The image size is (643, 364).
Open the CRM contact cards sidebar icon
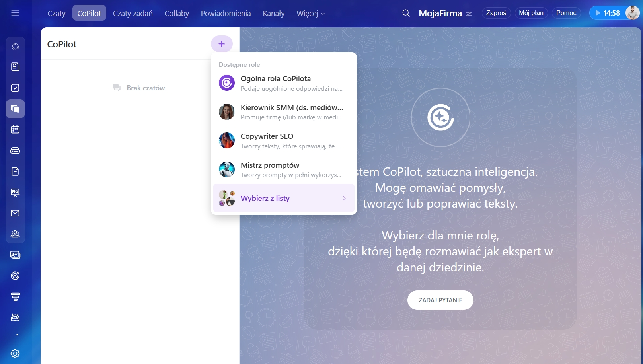click(15, 255)
